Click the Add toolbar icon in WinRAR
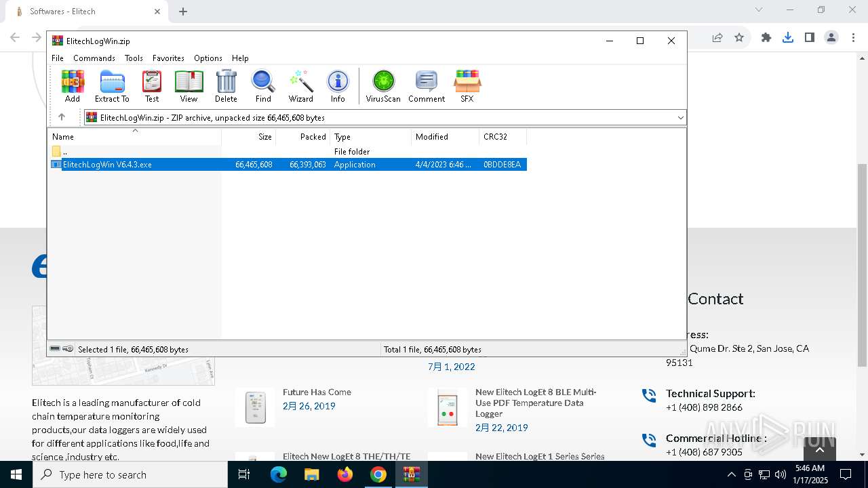The height and width of the screenshot is (488, 868). (x=73, y=86)
